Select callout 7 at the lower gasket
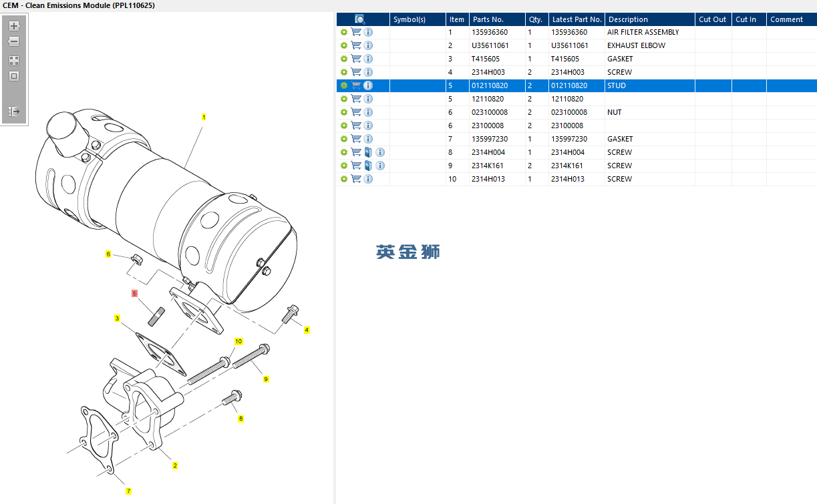Viewport: 817px width, 504px height. [129, 491]
